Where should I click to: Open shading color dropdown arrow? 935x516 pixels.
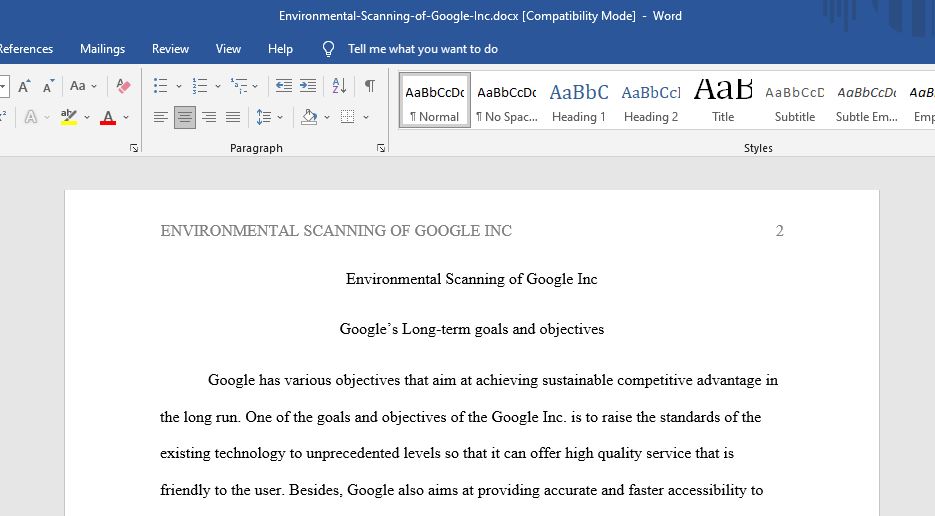(x=327, y=118)
